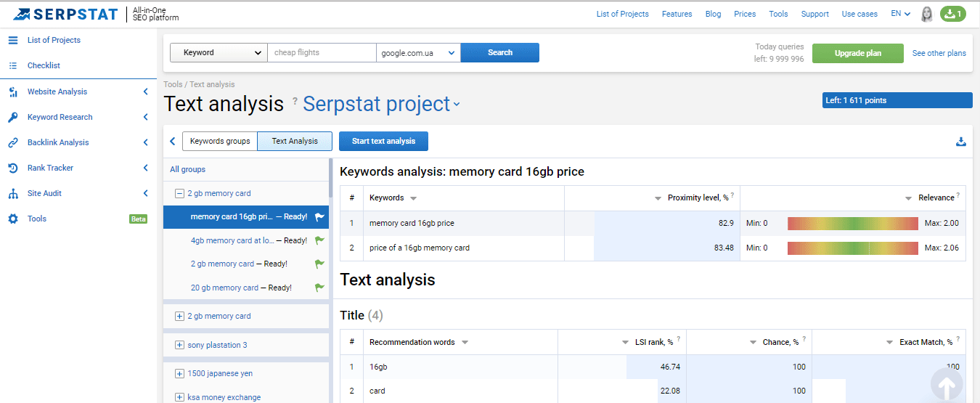
Task: Click relevance color bar for price of a 16gb memory card
Action: (854, 248)
